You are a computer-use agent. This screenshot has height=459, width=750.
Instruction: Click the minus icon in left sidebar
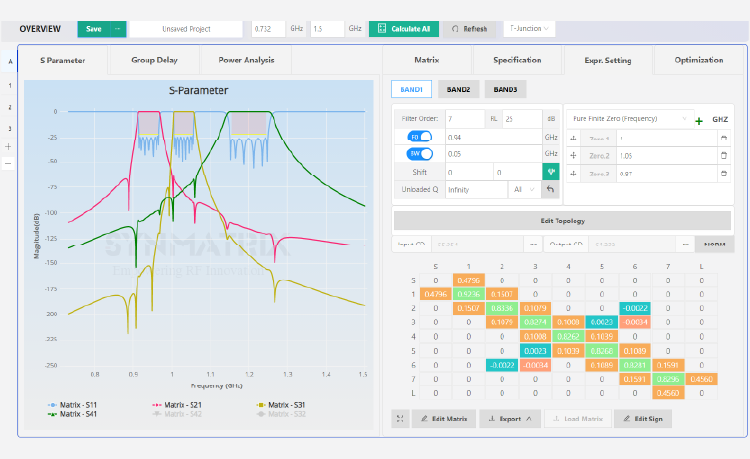tap(8, 164)
